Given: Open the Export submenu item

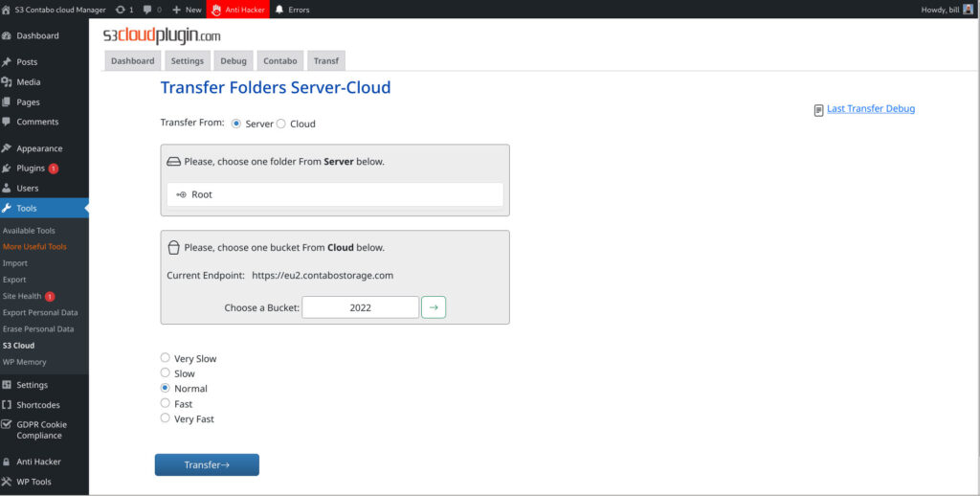Looking at the screenshot, I should pos(14,280).
